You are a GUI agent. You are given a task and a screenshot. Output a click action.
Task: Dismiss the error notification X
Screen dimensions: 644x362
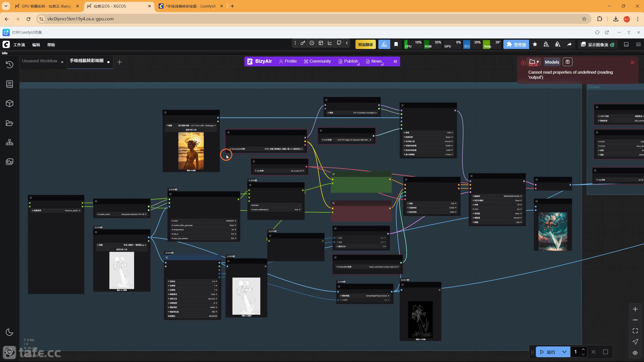(632, 63)
